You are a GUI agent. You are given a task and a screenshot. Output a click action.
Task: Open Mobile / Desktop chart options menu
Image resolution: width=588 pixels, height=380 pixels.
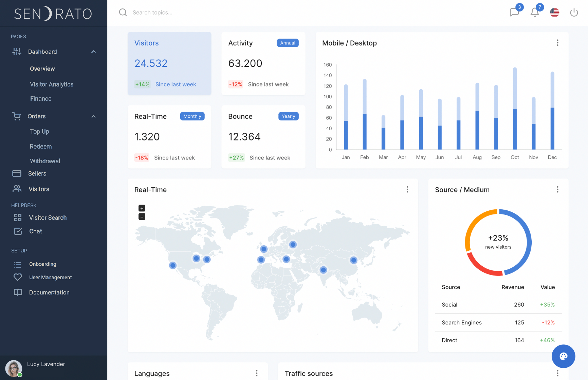pos(557,43)
